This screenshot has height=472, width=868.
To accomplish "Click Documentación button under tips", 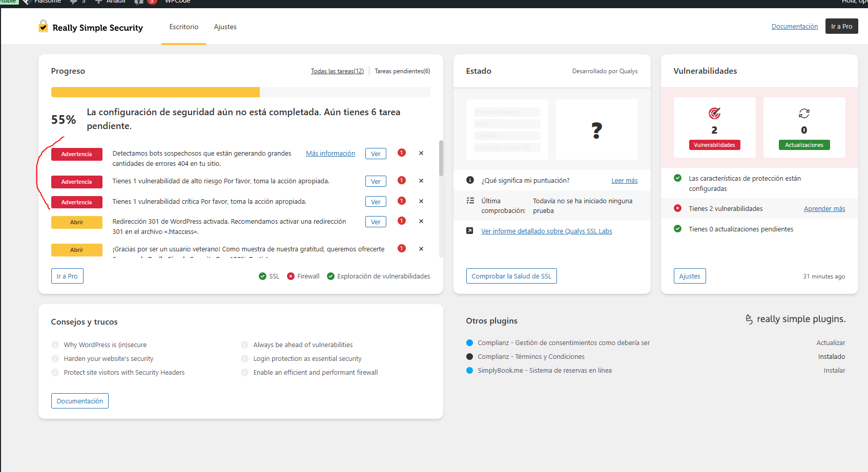I will tap(80, 401).
